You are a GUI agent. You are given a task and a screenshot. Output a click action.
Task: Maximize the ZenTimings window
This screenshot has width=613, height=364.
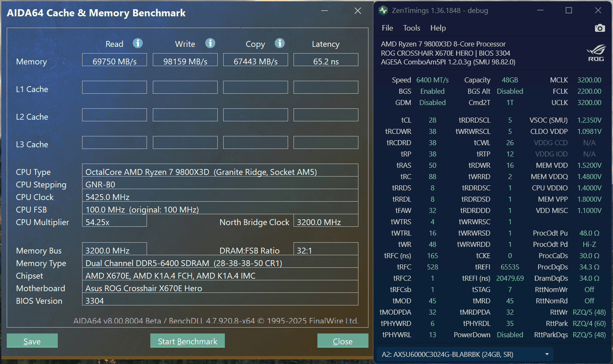569,10
